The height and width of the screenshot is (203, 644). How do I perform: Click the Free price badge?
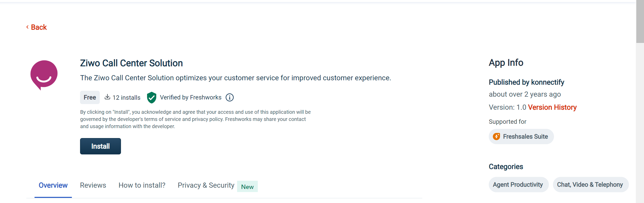(90, 97)
